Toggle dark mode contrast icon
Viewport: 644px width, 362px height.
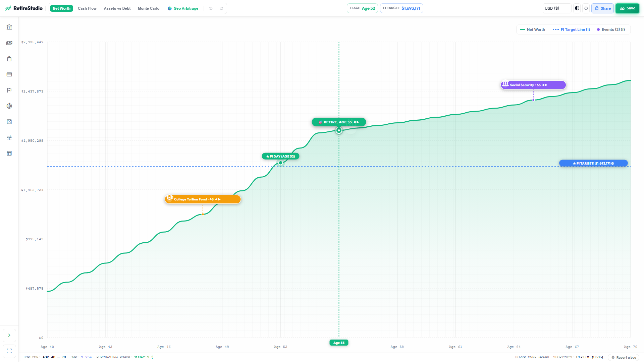tap(577, 8)
